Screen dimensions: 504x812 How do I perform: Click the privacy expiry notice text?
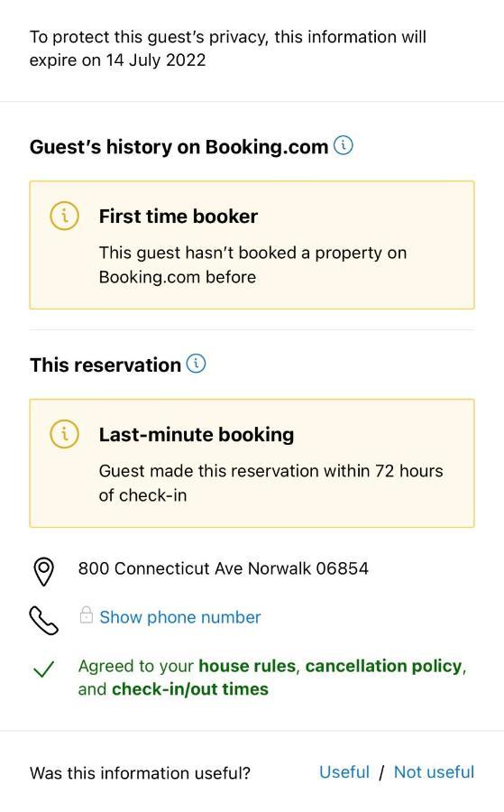pos(228,48)
